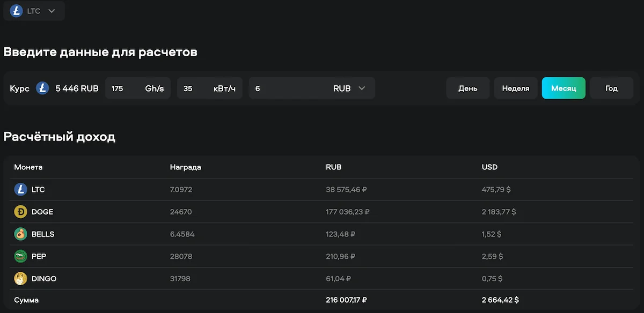Click the Монета column header

(x=28, y=167)
